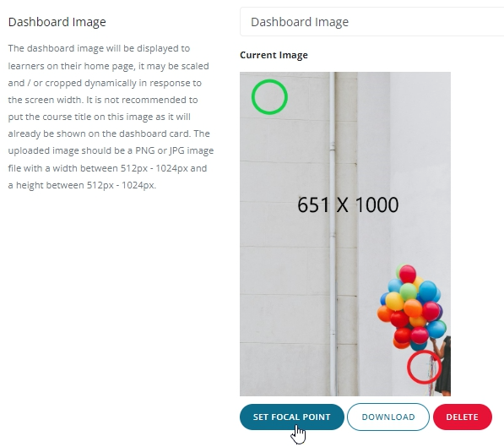Click the Current Image label
This screenshot has width=504, height=447.
coord(274,55)
